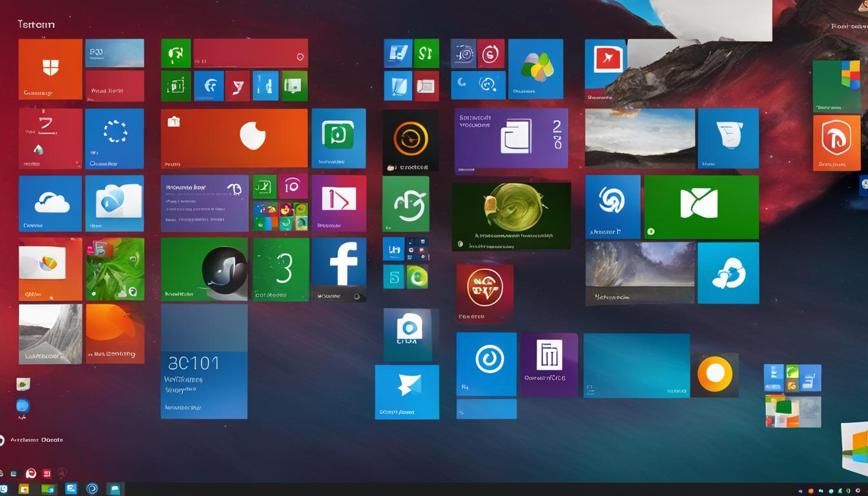Select the purple tile showing the number 2
The height and width of the screenshot is (496, 868).
(511, 138)
